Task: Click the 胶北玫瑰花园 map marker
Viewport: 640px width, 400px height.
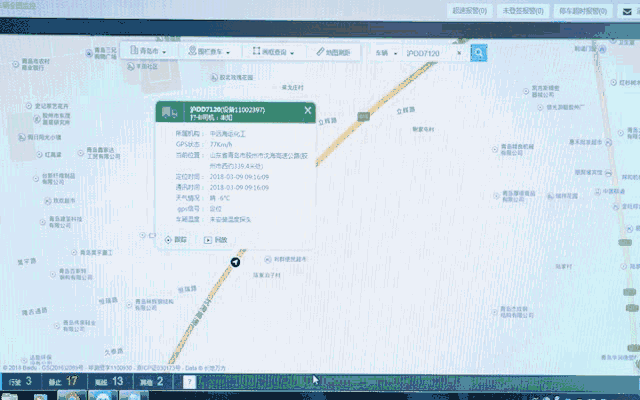Action: click(214, 77)
